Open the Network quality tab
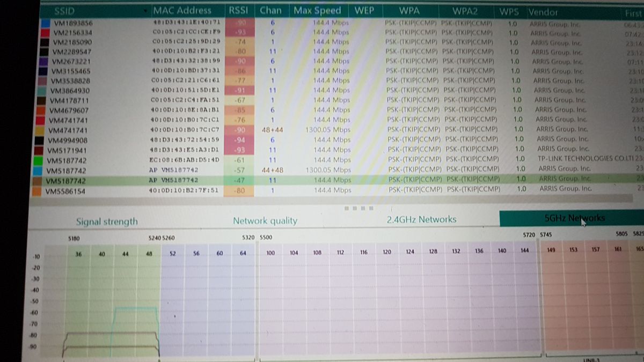644x362 pixels. click(x=265, y=220)
